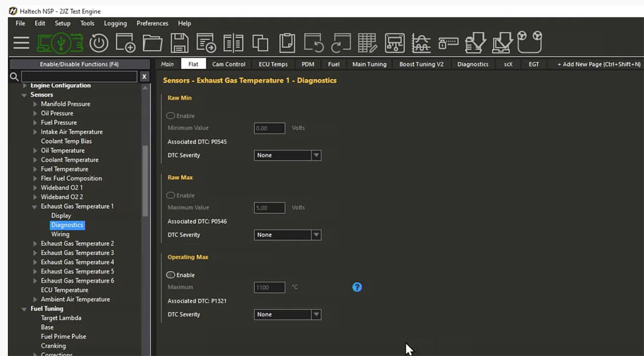Switch to the Cam Control tab
Screen dimensions: 644x356
229,64
